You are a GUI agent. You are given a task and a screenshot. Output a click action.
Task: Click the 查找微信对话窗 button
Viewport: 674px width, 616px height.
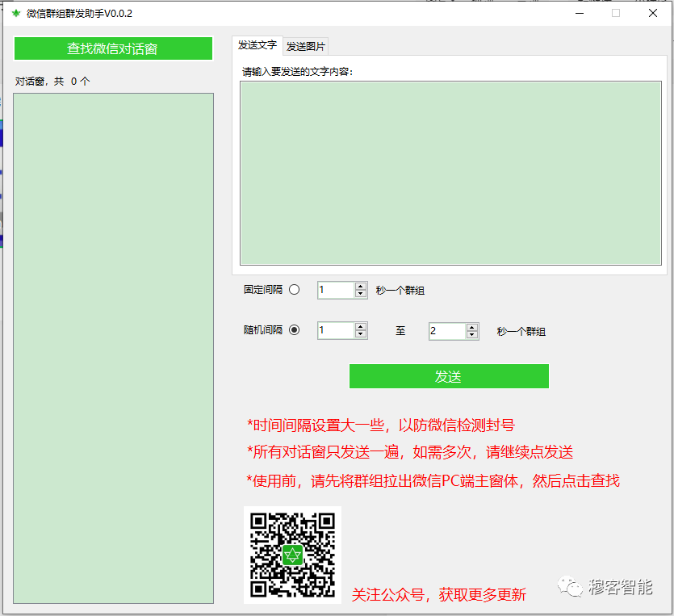112,48
